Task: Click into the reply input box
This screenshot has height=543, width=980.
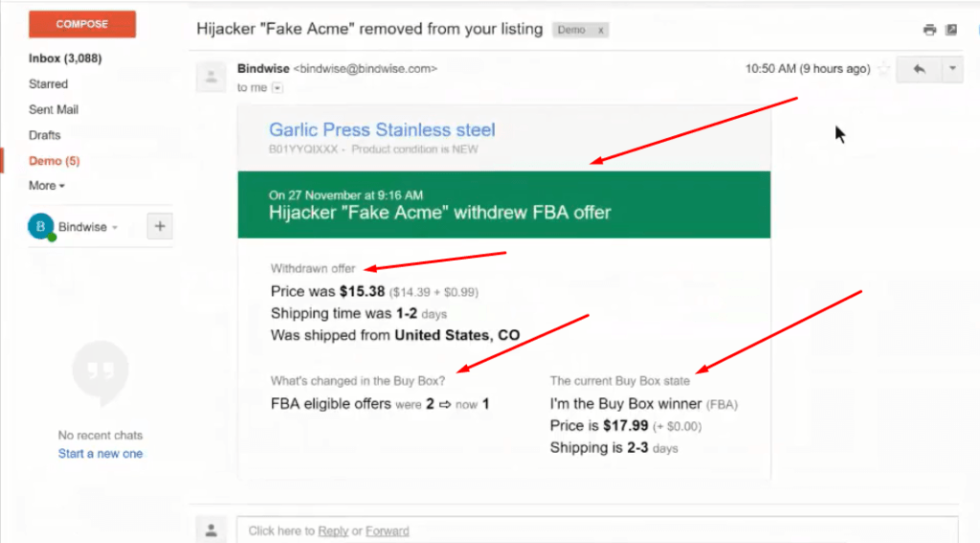Action: 597,530
